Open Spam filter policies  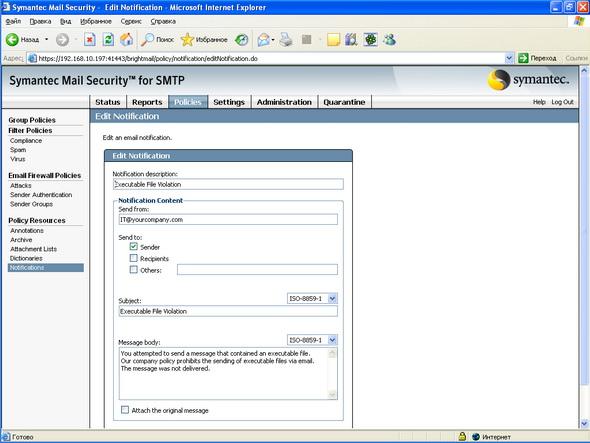click(x=18, y=150)
